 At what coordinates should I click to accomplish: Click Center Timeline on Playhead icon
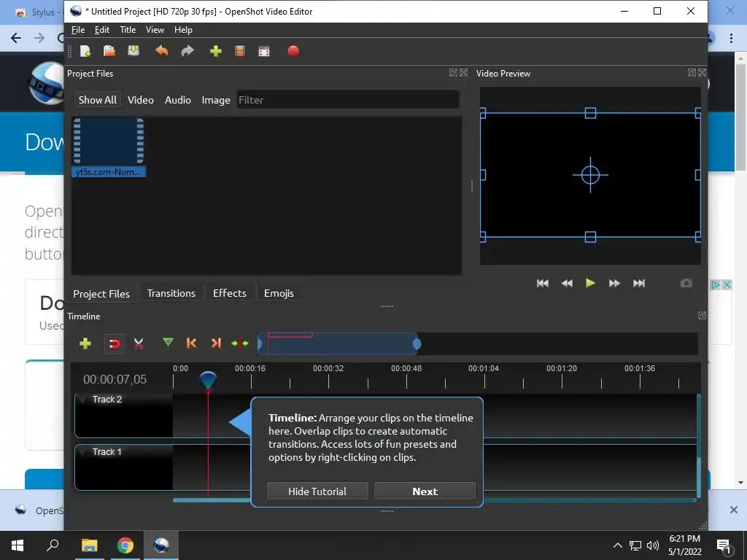240,343
